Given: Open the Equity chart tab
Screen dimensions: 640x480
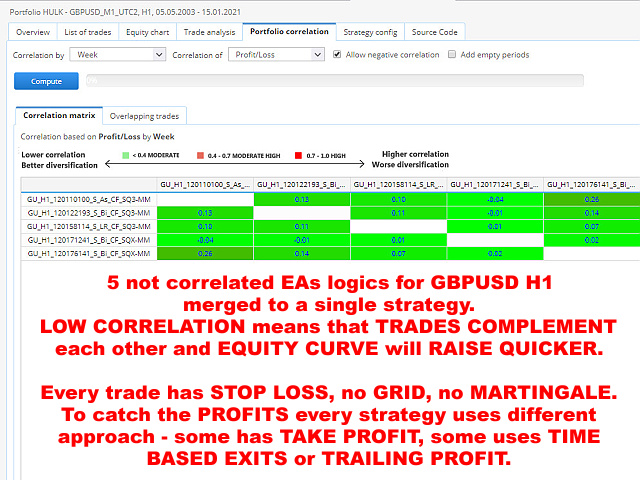Looking at the screenshot, I should pyautogui.click(x=147, y=32).
